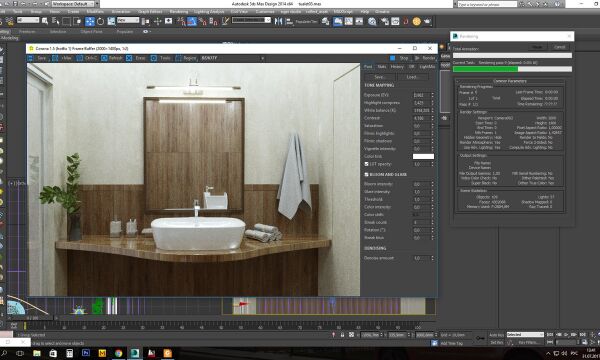Toggle the Region render tool in frame buffer
Image resolution: width=600 pixels, height=360 pixels.
(x=186, y=58)
